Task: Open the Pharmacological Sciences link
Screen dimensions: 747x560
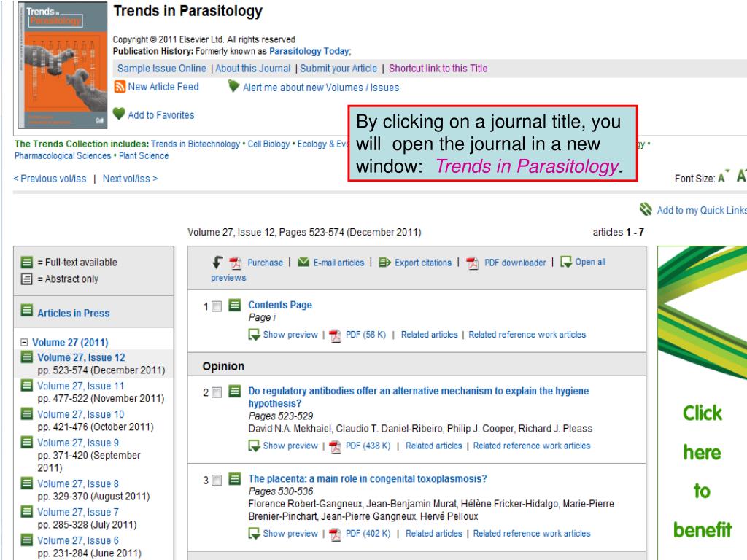Action: pos(63,156)
